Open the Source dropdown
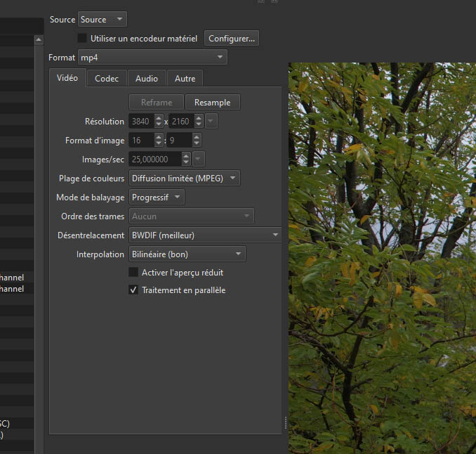The height and width of the screenshot is (454, 476). (103, 20)
